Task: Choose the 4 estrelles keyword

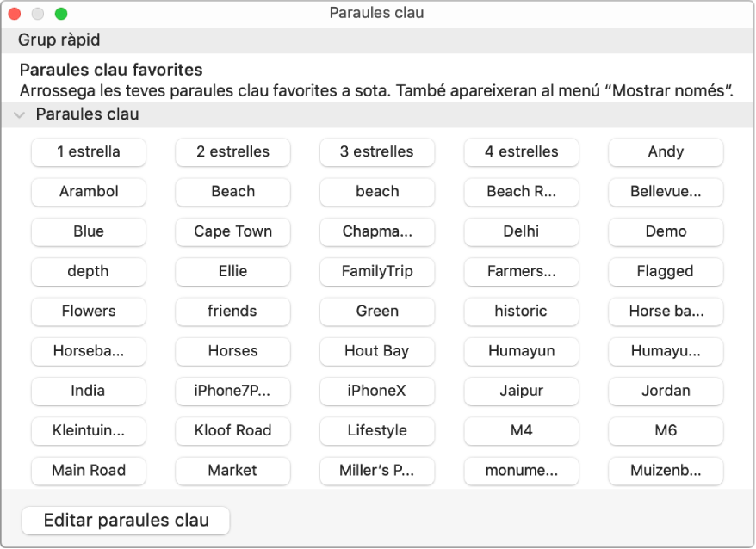Action: coord(521,152)
